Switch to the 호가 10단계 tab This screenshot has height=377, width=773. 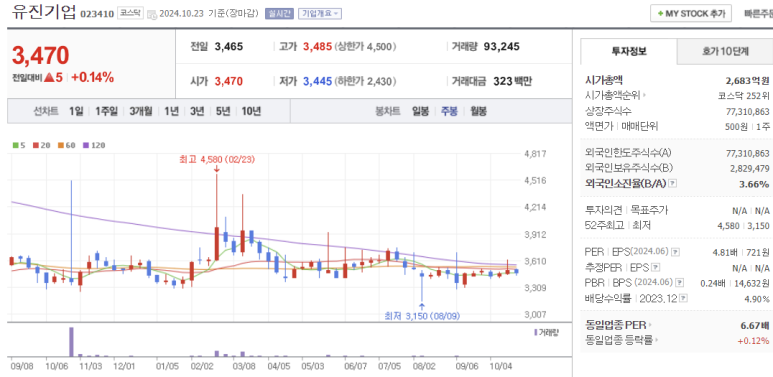[725, 51]
